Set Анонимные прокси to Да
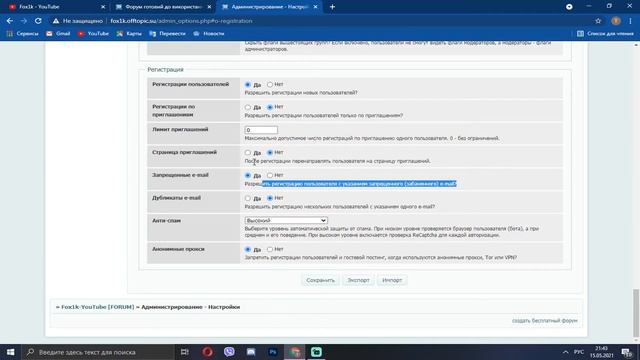The width and height of the screenshot is (640, 360). (248, 249)
